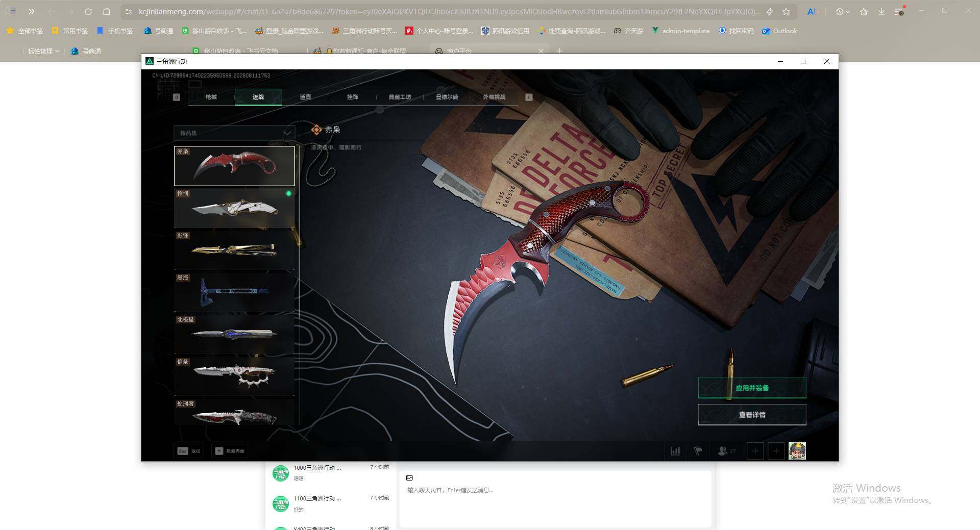
Task: Pick the 北极星 knife skin
Action: tap(234, 334)
